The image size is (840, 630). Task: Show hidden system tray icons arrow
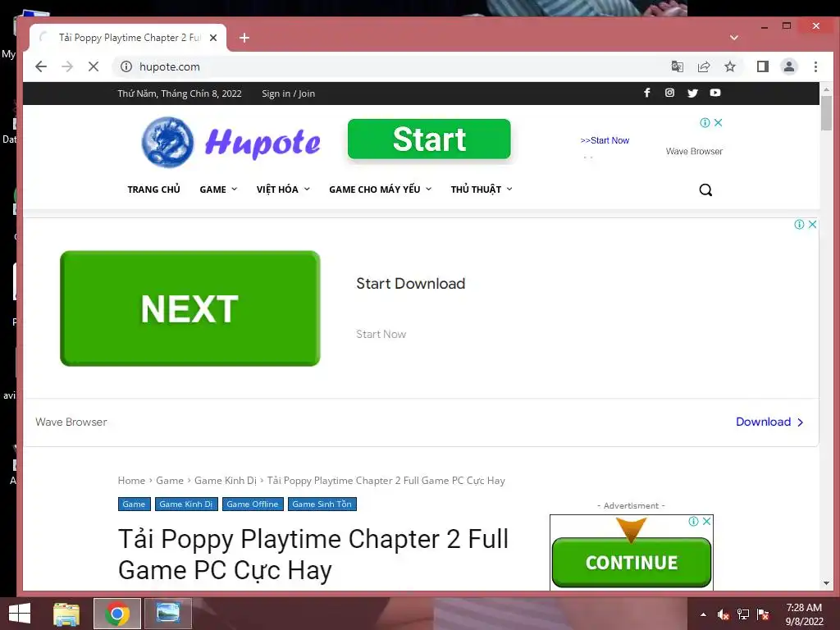point(703,614)
